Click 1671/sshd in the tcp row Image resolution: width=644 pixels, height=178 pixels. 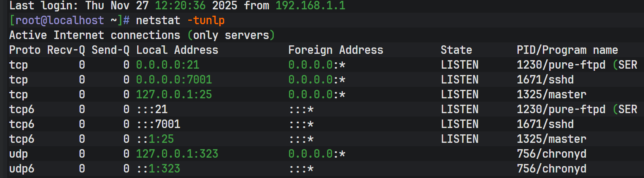(545, 80)
